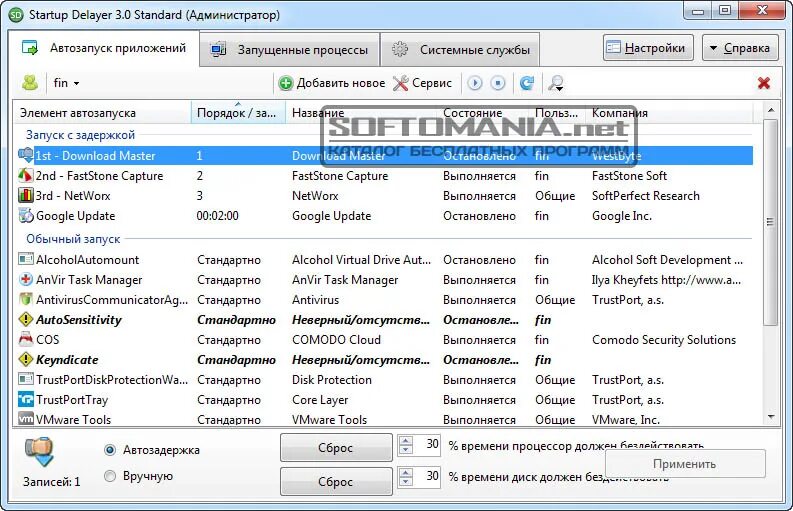793x511 pixels.
Task: Click the COMODO Cloud name cell
Action: [336, 339]
